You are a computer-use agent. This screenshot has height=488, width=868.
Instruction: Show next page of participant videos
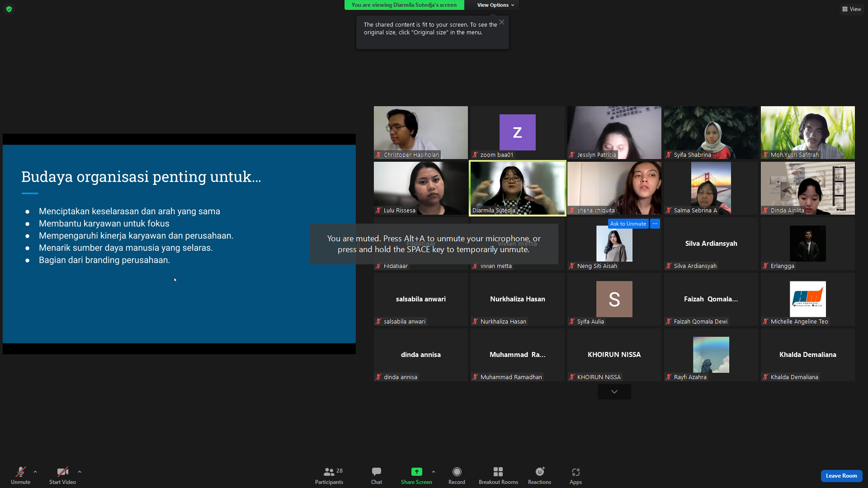click(x=614, y=392)
